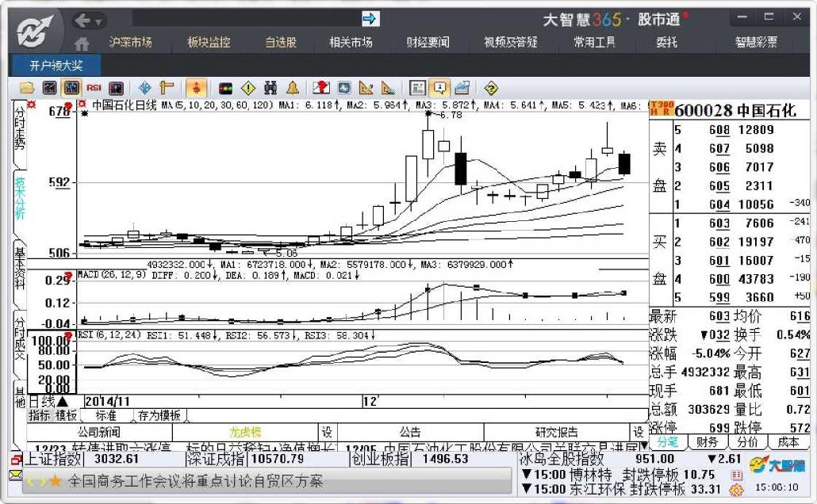This screenshot has width=817, height=504.
Task: Switch to the 龙虎榜 panel tab
Action: [x=245, y=432]
